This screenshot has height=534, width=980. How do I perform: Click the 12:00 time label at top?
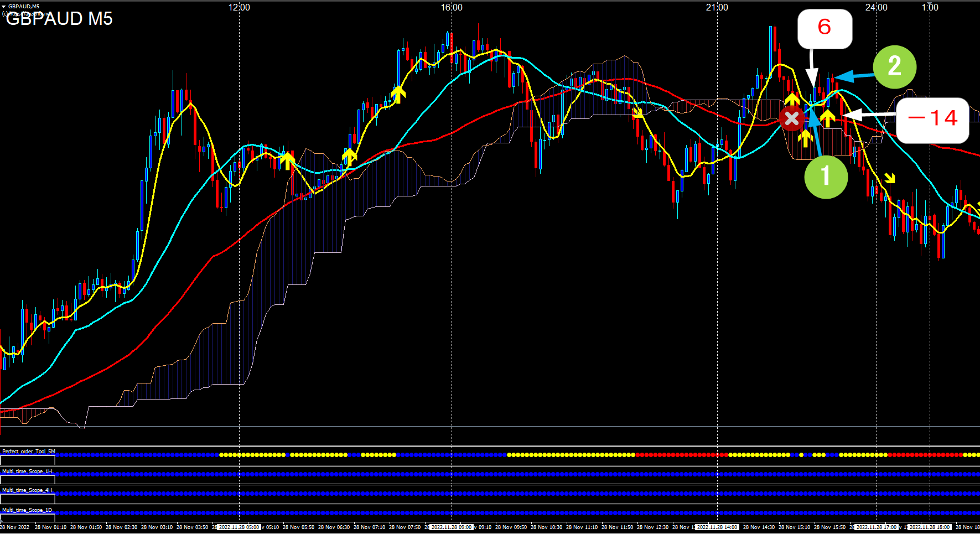(x=239, y=7)
